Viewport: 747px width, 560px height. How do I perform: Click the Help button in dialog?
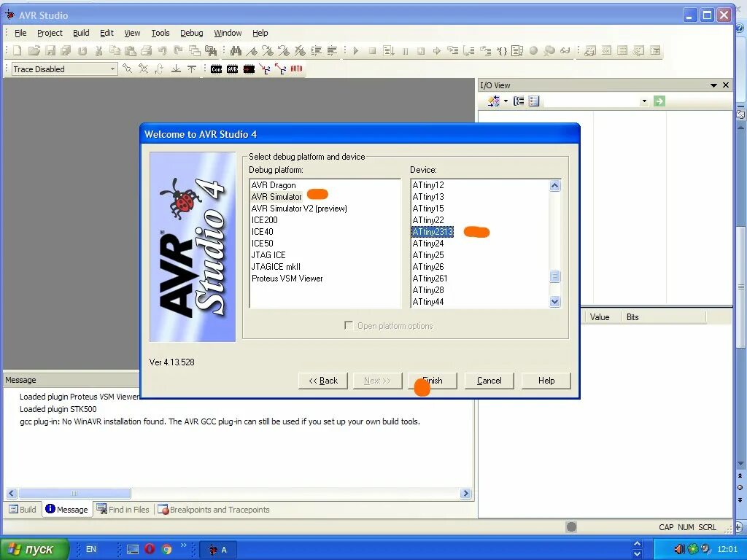click(x=546, y=381)
